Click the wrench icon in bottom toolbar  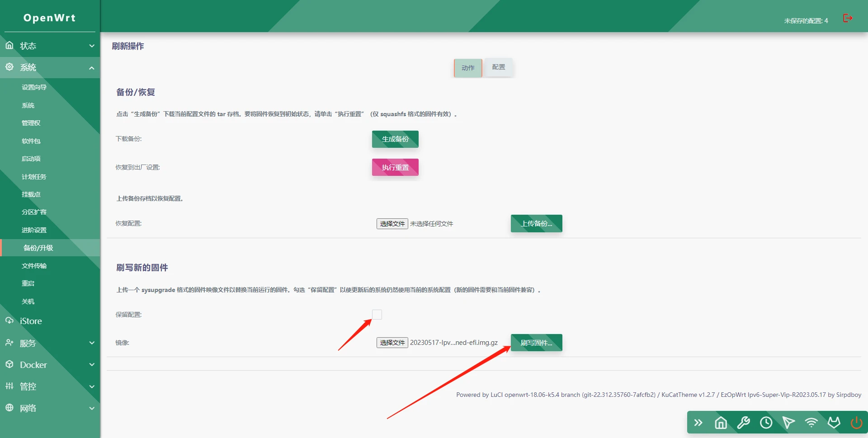tap(744, 423)
